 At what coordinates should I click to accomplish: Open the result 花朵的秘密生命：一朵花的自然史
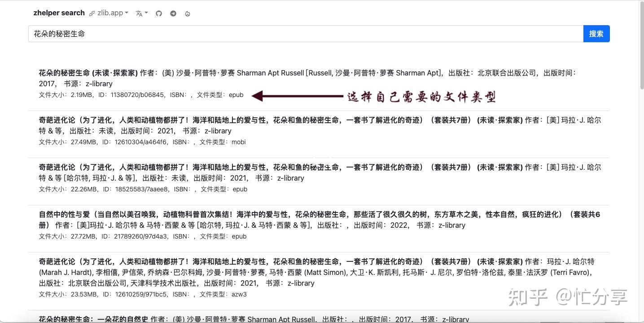[319, 317]
